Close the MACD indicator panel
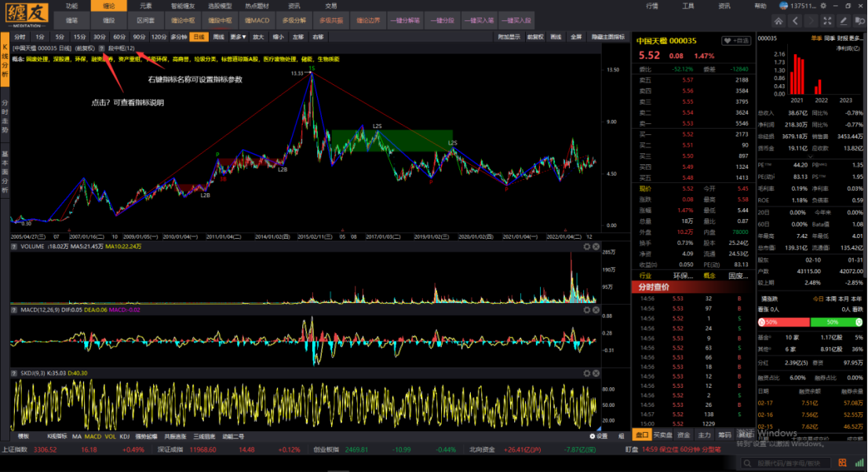This screenshot has width=868, height=472. tap(597, 310)
